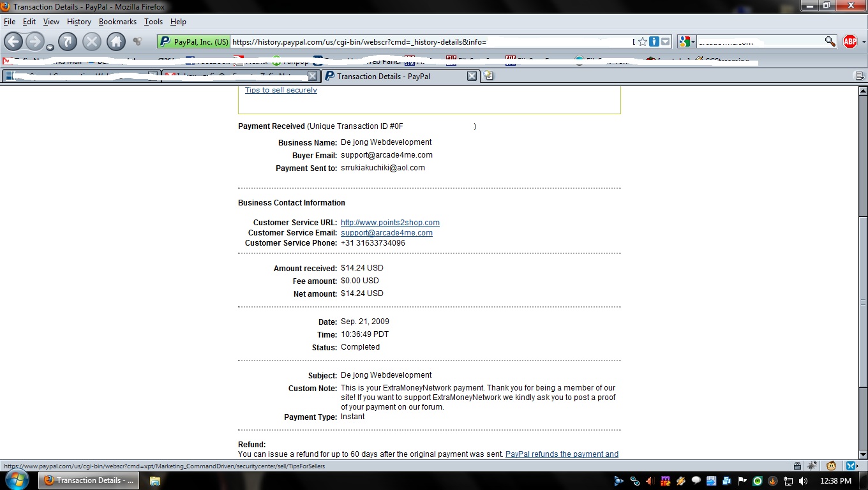
Task: Click the Firefox back arrow button
Action: [13, 41]
